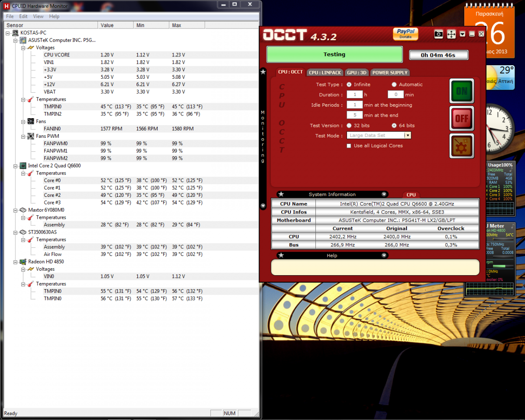
Task: Switch to the POWER SUPPLY tab
Action: 390,73
